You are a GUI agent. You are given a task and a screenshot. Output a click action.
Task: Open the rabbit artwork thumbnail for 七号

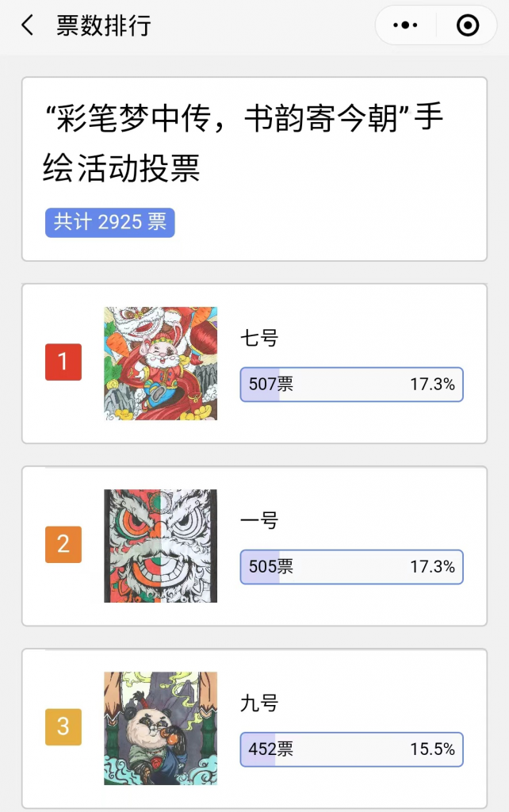160,363
